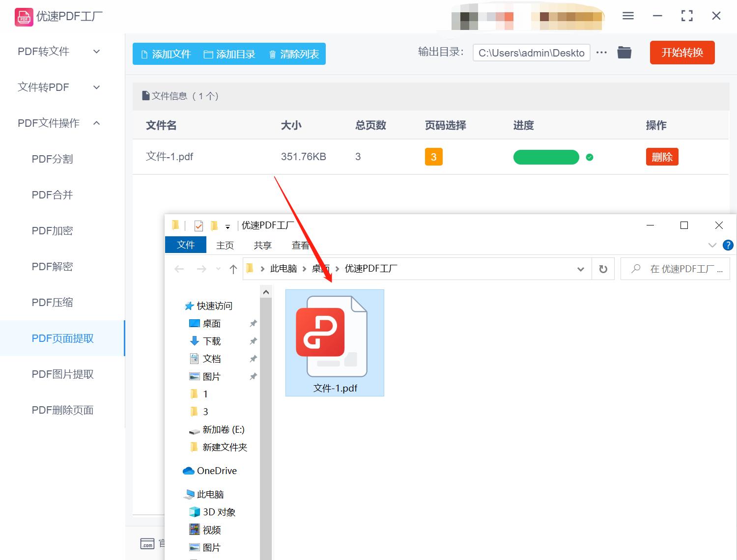Unpin 桌面 from quick access
This screenshot has width=737, height=560.
pos(253,323)
